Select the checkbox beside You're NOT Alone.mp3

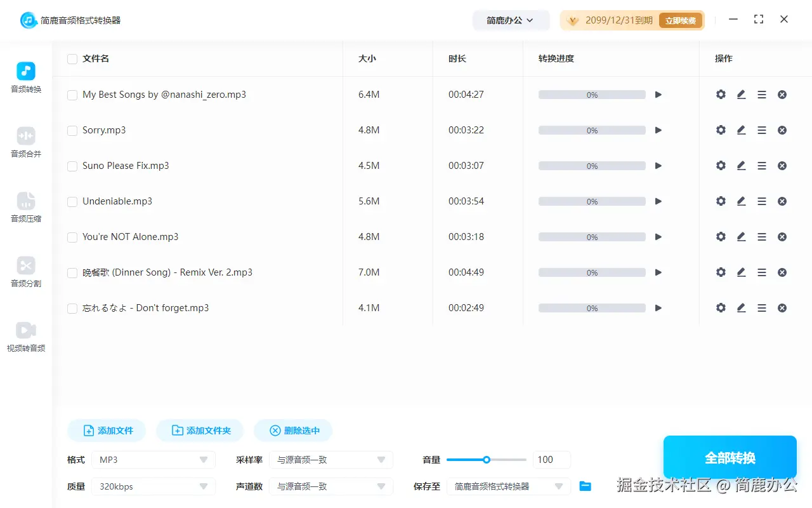[x=72, y=236]
